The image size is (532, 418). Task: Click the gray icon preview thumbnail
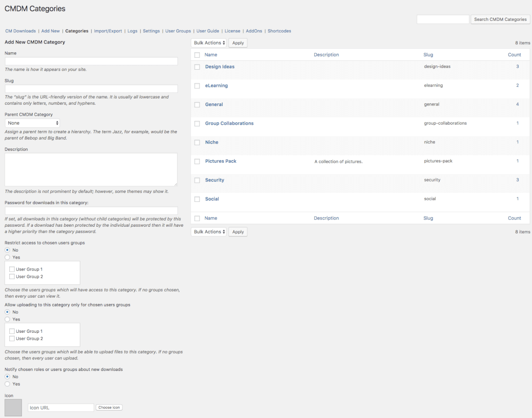[13, 407]
